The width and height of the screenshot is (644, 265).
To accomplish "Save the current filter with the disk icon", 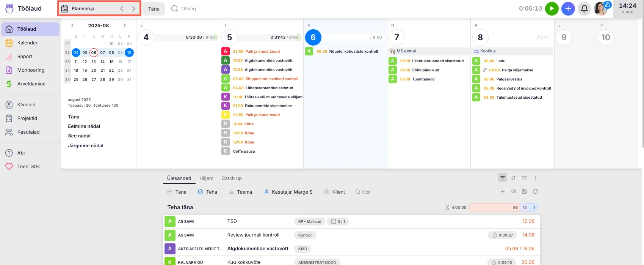I will (x=524, y=192).
